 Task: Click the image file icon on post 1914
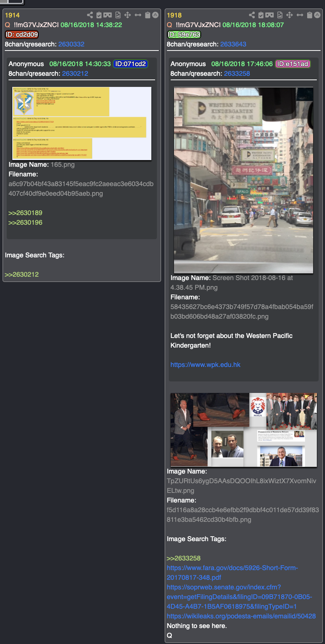point(118,15)
